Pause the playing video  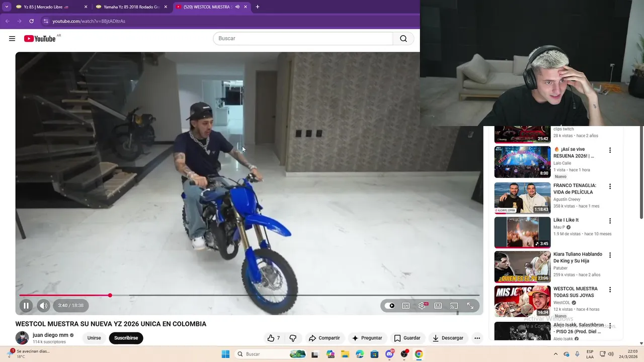[26, 305]
